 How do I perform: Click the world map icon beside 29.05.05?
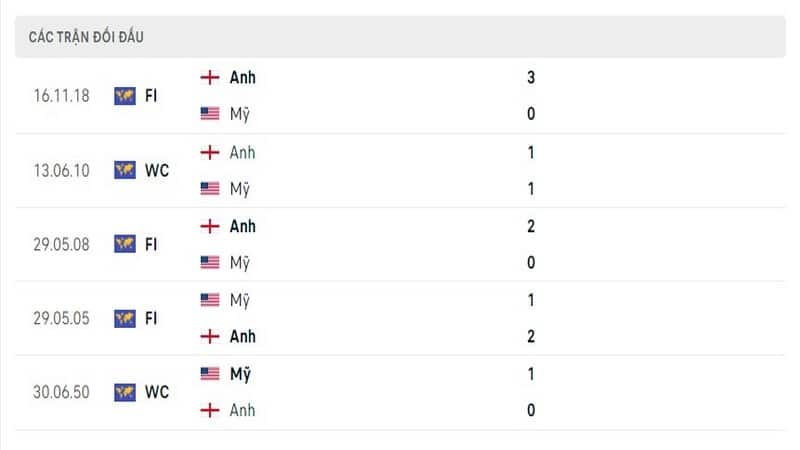point(125,318)
